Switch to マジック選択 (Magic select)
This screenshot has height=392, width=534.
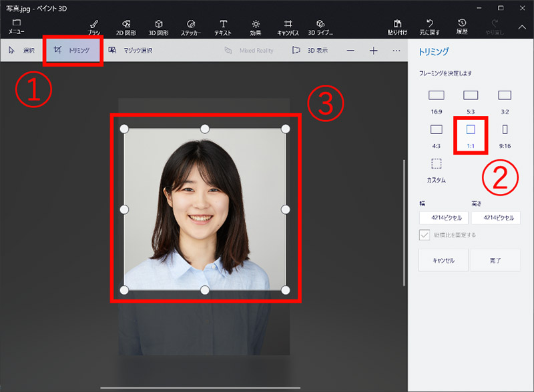[130, 51]
